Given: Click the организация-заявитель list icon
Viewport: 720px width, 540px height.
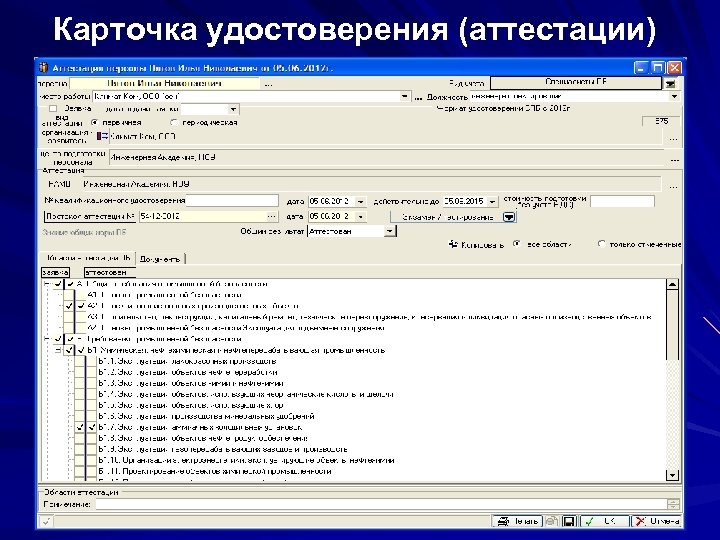Looking at the screenshot, I should [102, 136].
